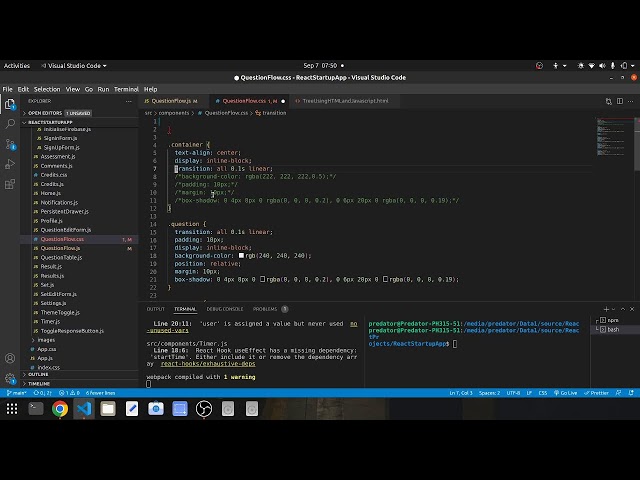Switch to the PROBLEMS panel tab
The height and width of the screenshot is (480, 640).
coord(265,309)
